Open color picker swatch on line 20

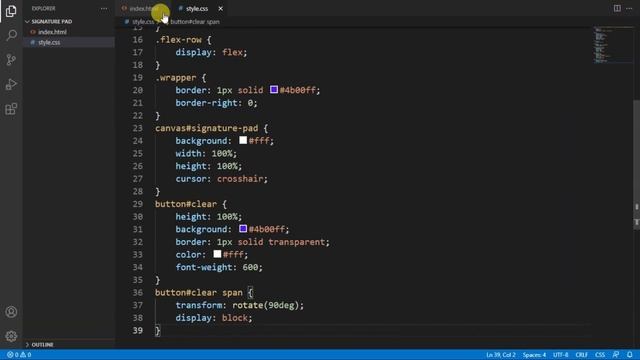click(274, 90)
